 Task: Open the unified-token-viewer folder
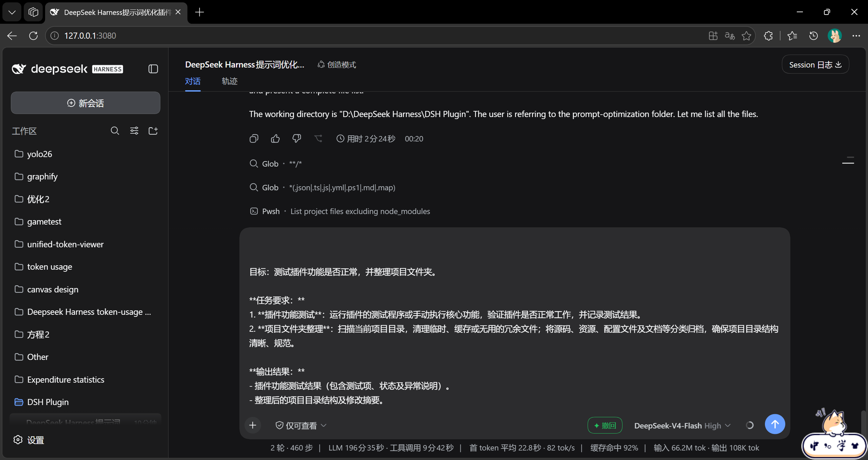click(85, 244)
